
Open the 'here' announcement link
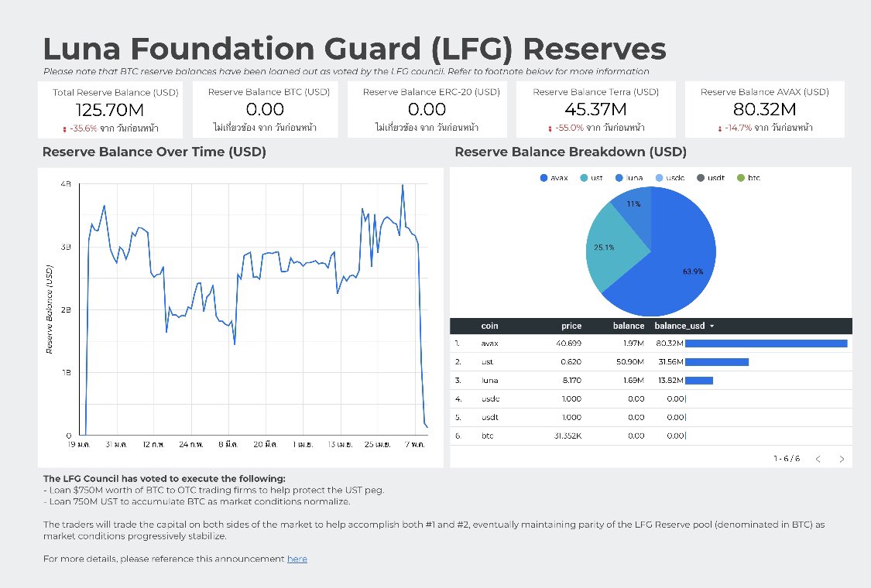pyautogui.click(x=297, y=559)
